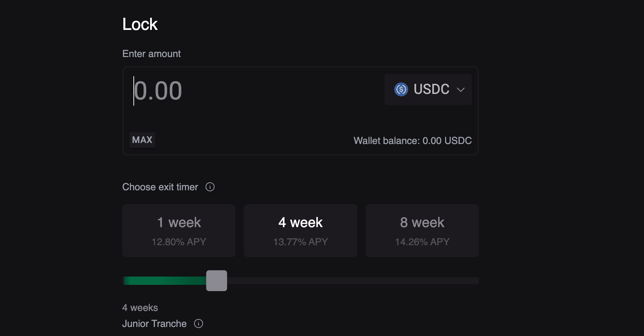This screenshot has width=644, height=336.
Task: Click the 13.77% APY label
Action: point(300,242)
